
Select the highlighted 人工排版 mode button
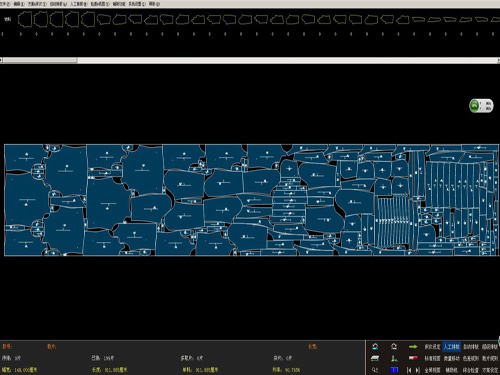(x=452, y=347)
